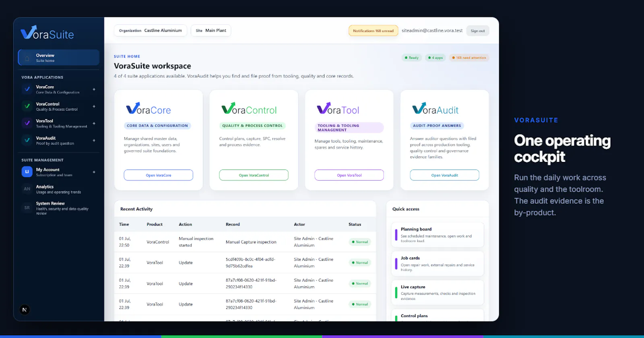Click the Action column header
This screenshot has height=338, width=644.
[x=185, y=224]
